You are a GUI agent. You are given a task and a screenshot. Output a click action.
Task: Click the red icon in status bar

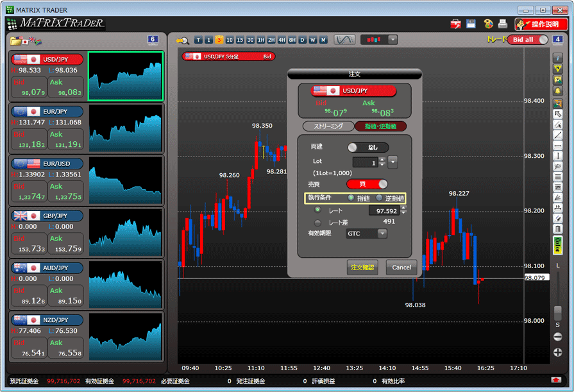[556, 380]
